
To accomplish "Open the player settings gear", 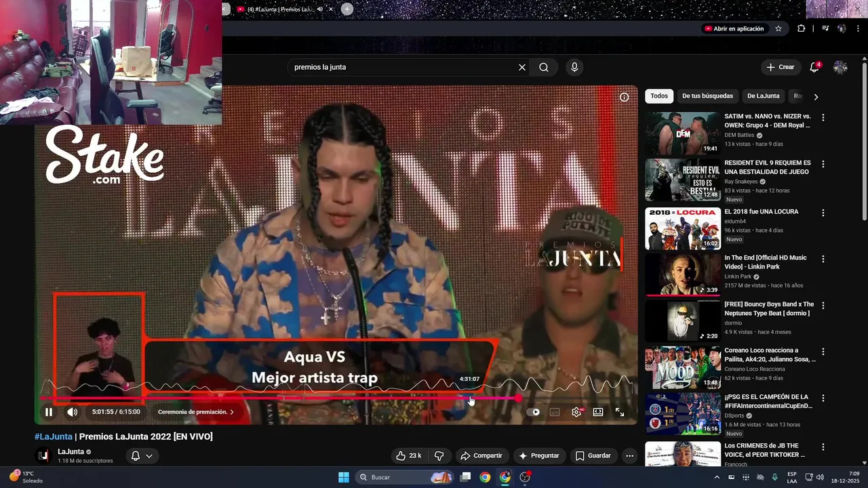I will pos(576,412).
